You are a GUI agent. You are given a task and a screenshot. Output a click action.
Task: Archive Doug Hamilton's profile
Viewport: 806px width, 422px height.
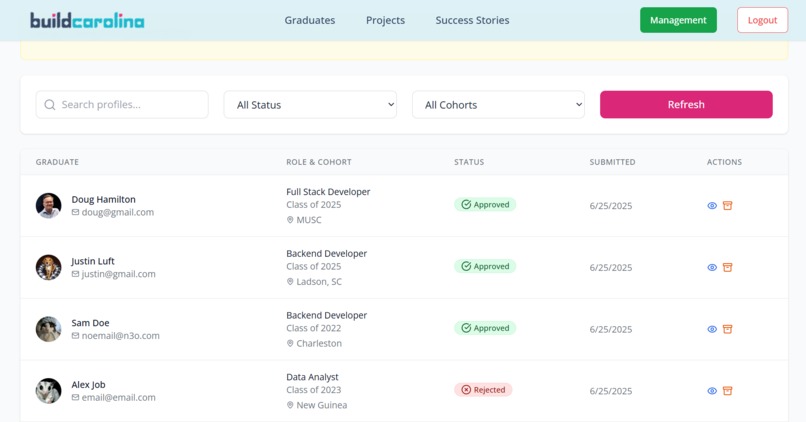[727, 206]
